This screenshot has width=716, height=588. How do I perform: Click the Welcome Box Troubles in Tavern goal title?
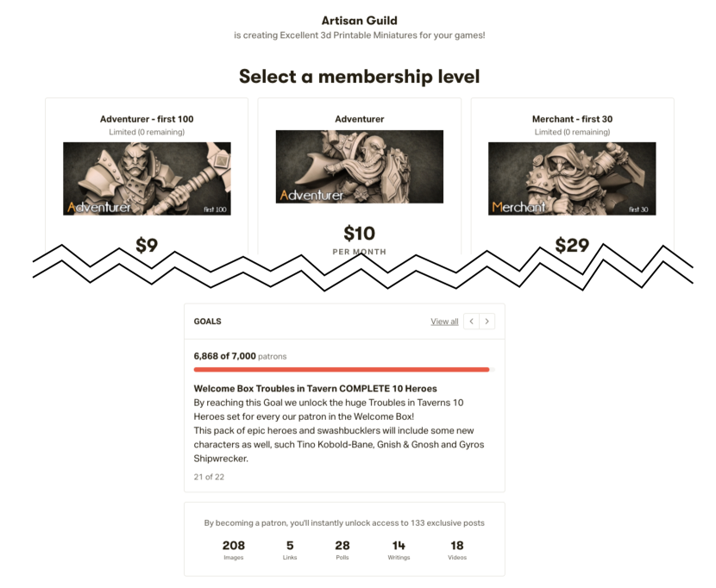coord(315,389)
